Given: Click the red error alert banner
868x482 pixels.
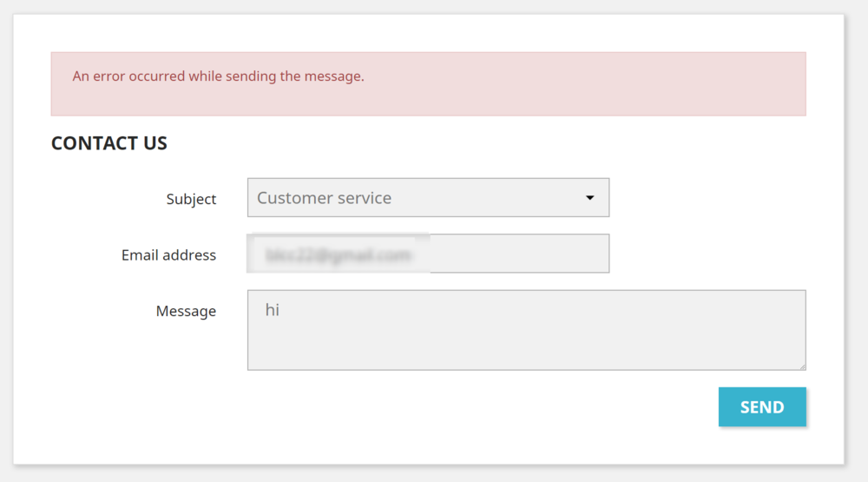Looking at the screenshot, I should coord(428,96).
